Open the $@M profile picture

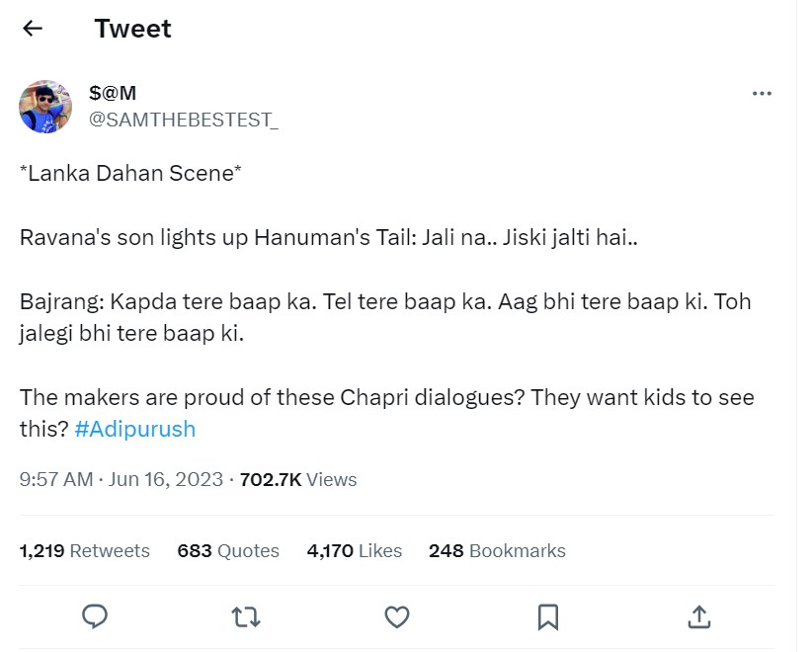tap(45, 107)
